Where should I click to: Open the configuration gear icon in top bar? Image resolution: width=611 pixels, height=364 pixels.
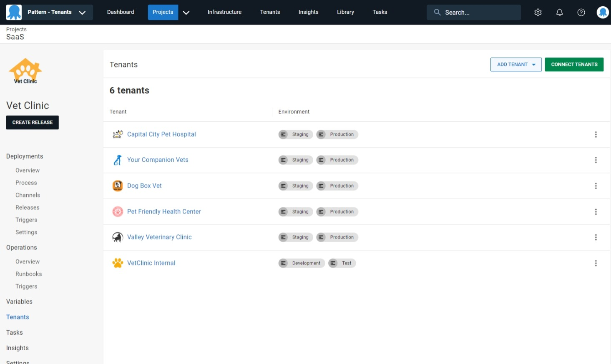538,13
